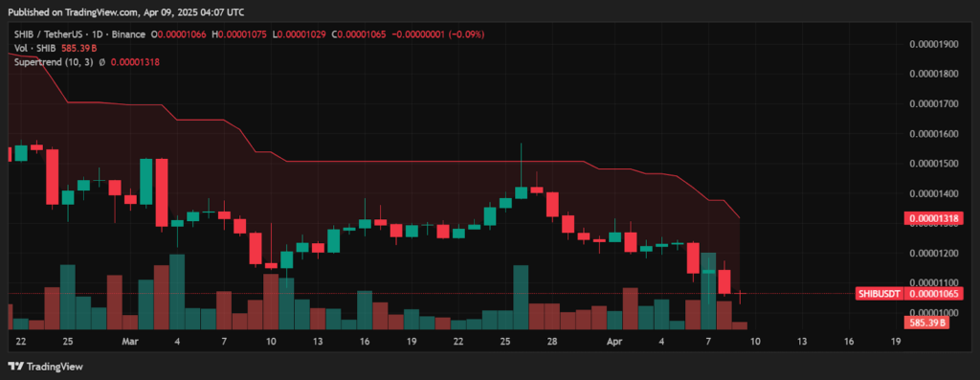Click the Apr label on the date axis
The width and height of the screenshot is (980, 380).
tap(615, 342)
